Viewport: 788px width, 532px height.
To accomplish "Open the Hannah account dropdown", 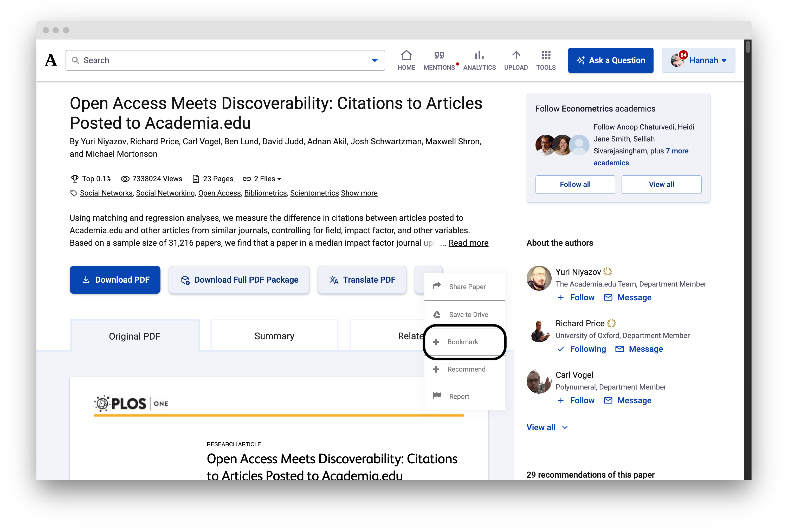I will click(x=698, y=60).
